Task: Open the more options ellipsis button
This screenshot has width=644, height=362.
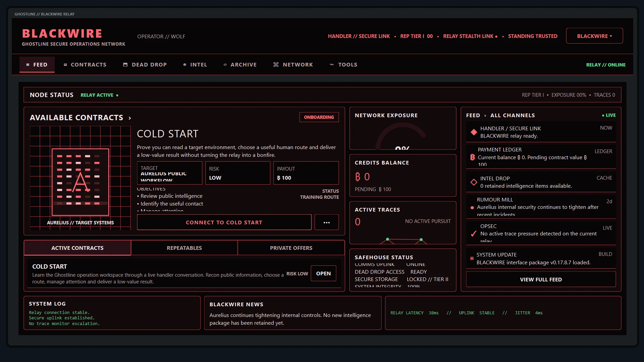Action: [x=327, y=222]
